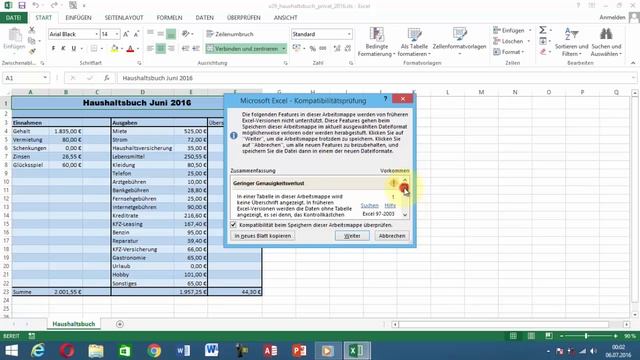Click the Redo arrow icon
This screenshot has width=640, height=360.
54,5
